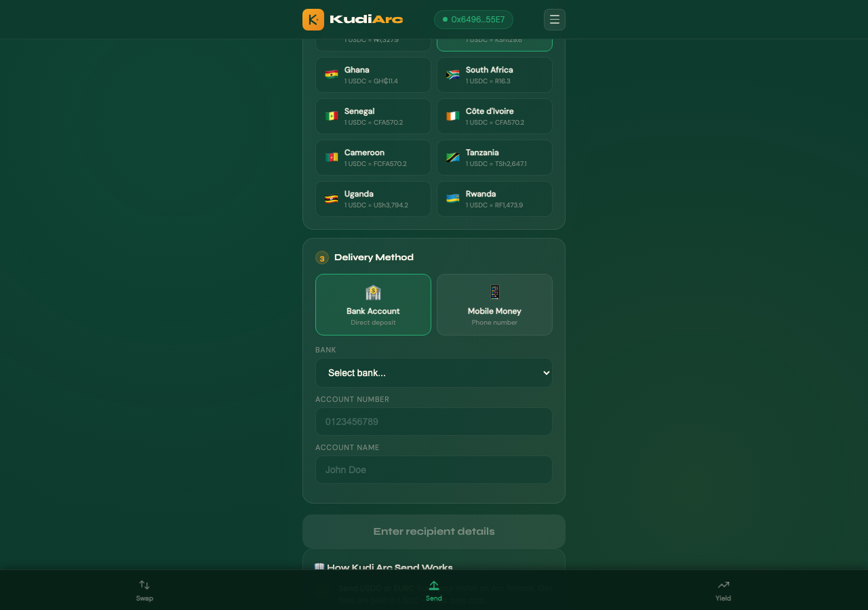The image size is (868, 610).
Task: Select Uganda as destination country
Action: coord(373,199)
